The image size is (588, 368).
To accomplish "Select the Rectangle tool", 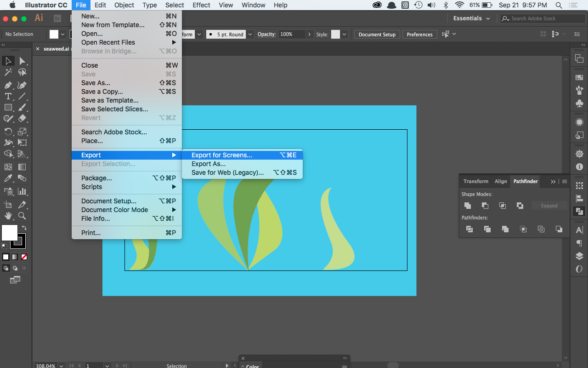I will coord(8,107).
